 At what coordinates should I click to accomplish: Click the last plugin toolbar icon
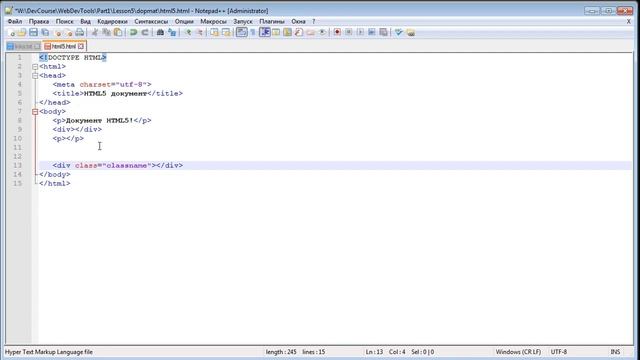[x=411, y=32]
